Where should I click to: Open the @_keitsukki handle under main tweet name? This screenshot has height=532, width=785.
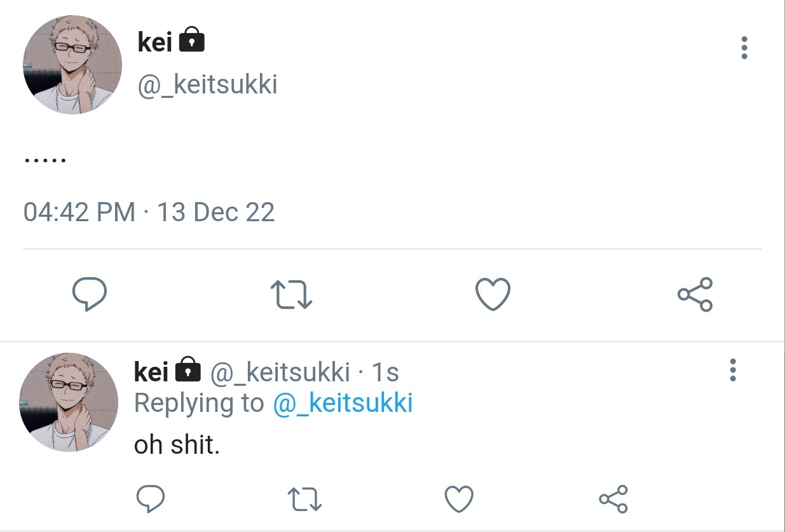[207, 85]
